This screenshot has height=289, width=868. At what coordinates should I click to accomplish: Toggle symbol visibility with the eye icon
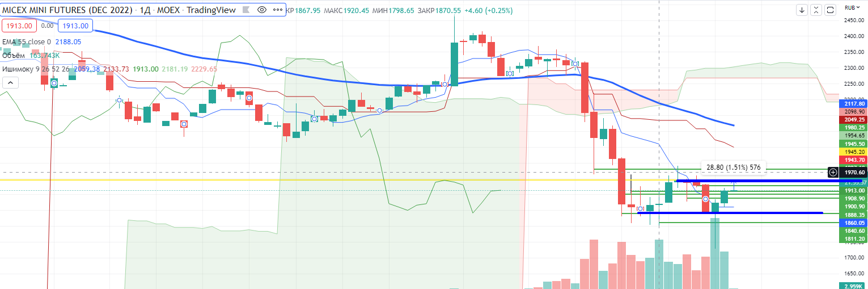(261, 10)
